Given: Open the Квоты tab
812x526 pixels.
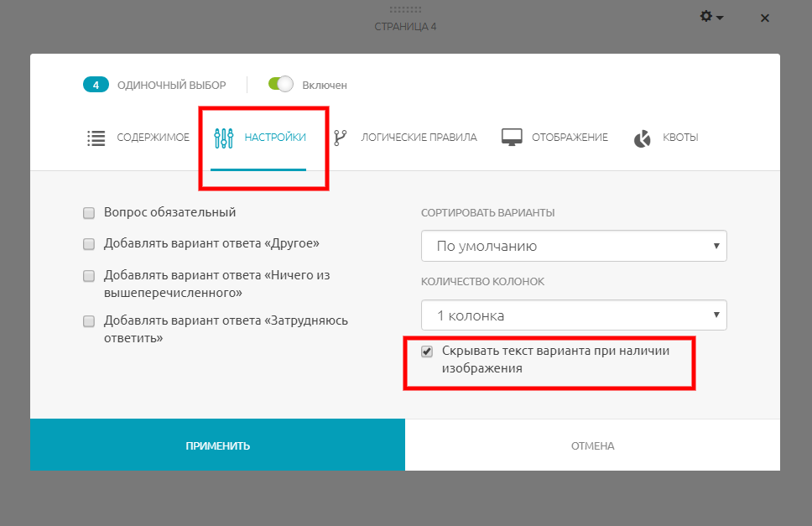Looking at the screenshot, I should [x=666, y=138].
